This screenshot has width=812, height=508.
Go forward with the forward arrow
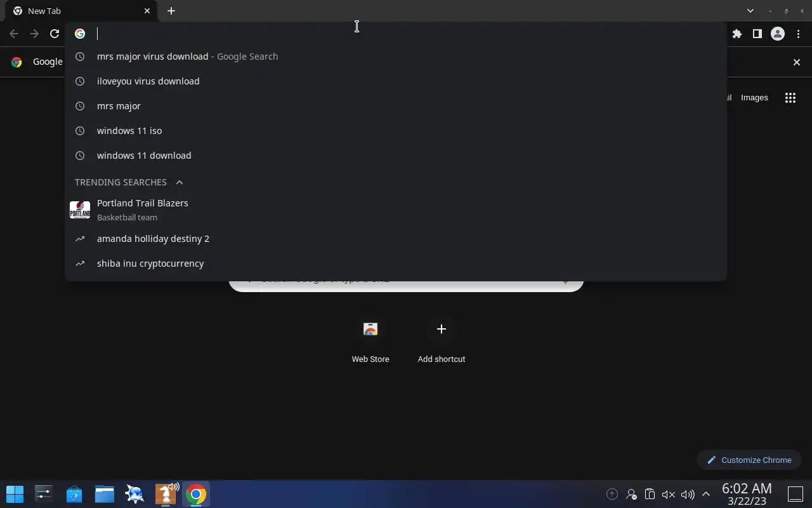point(34,34)
